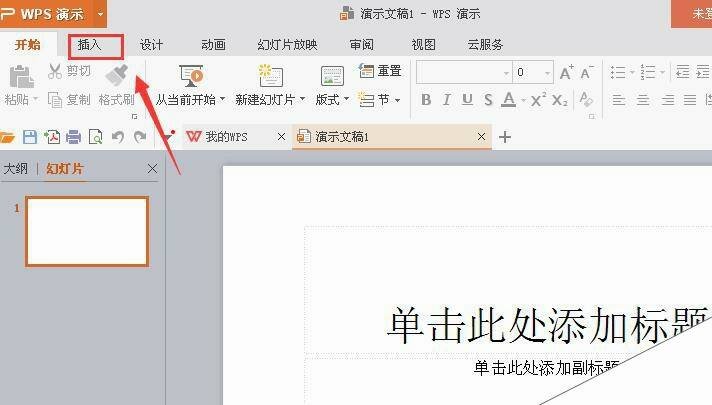Viewport: 712px width, 405px height.
Task: Open the 视图 (View) ribbon tab
Action: (423, 44)
